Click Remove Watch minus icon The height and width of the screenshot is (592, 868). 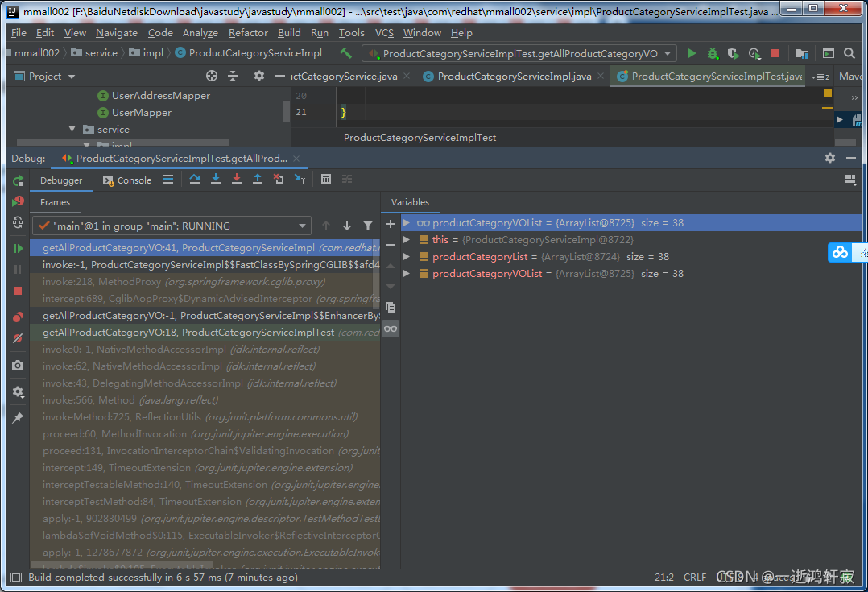(x=391, y=245)
